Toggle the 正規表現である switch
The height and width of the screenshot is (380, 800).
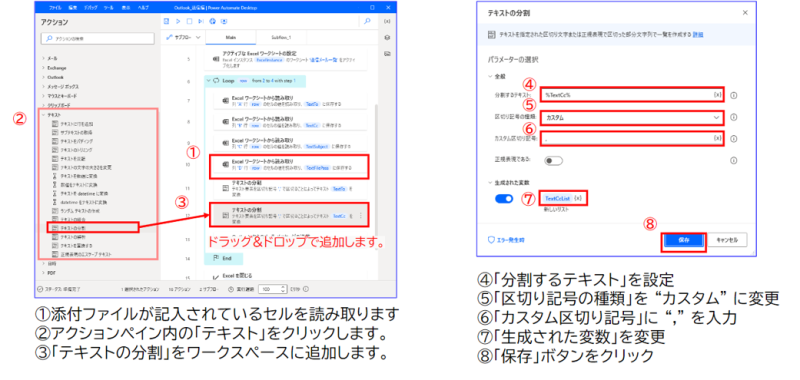coord(553,160)
